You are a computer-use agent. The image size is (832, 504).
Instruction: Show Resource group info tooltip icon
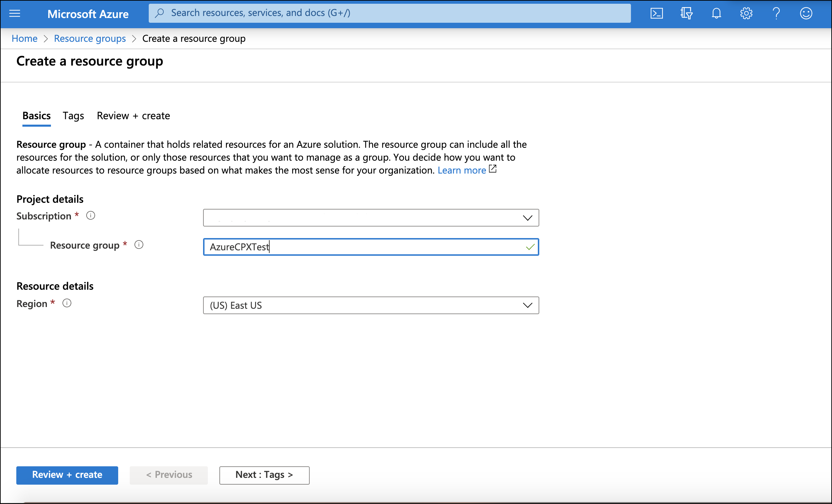(x=139, y=245)
